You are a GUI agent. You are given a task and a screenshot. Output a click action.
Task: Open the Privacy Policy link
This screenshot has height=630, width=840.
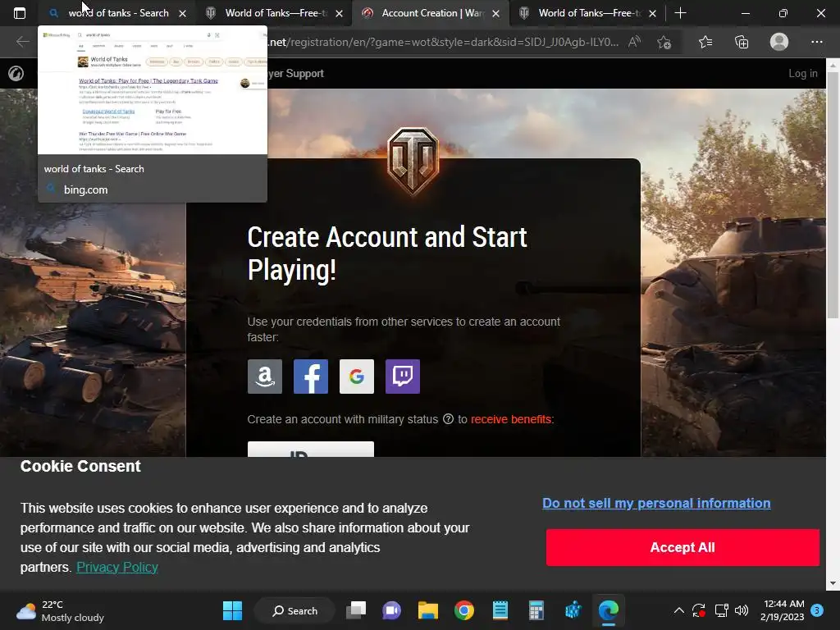click(x=117, y=568)
